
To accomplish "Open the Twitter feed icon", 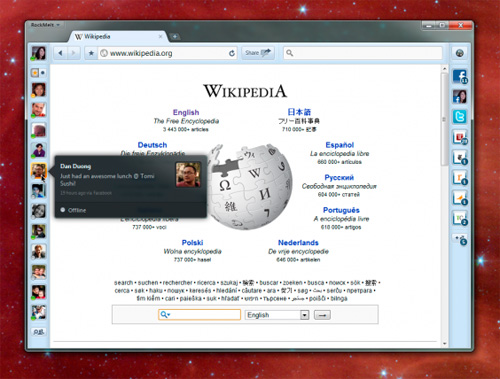I will click(x=460, y=117).
